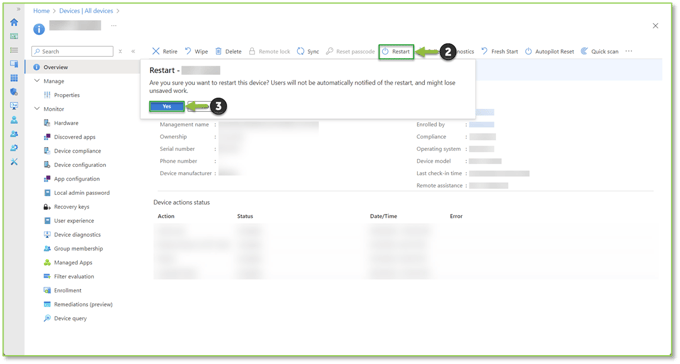Click the Quick scan action
This screenshot has width=680, height=364.
600,51
